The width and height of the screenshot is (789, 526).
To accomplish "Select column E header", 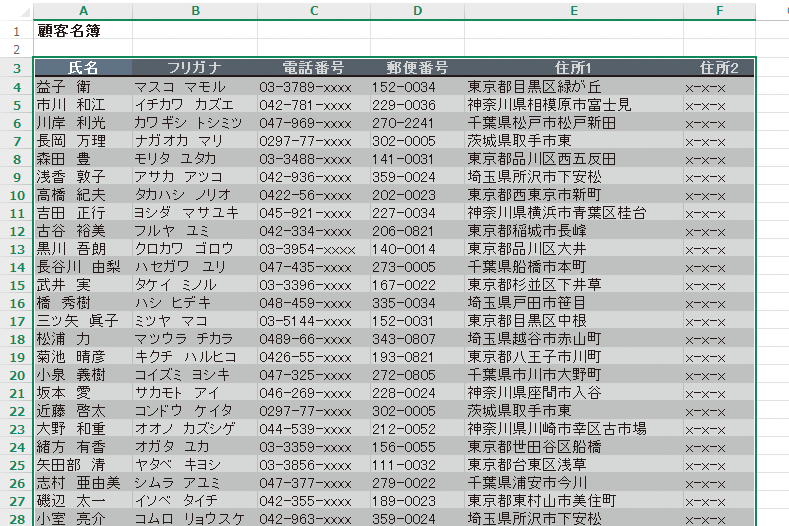I will click(574, 11).
